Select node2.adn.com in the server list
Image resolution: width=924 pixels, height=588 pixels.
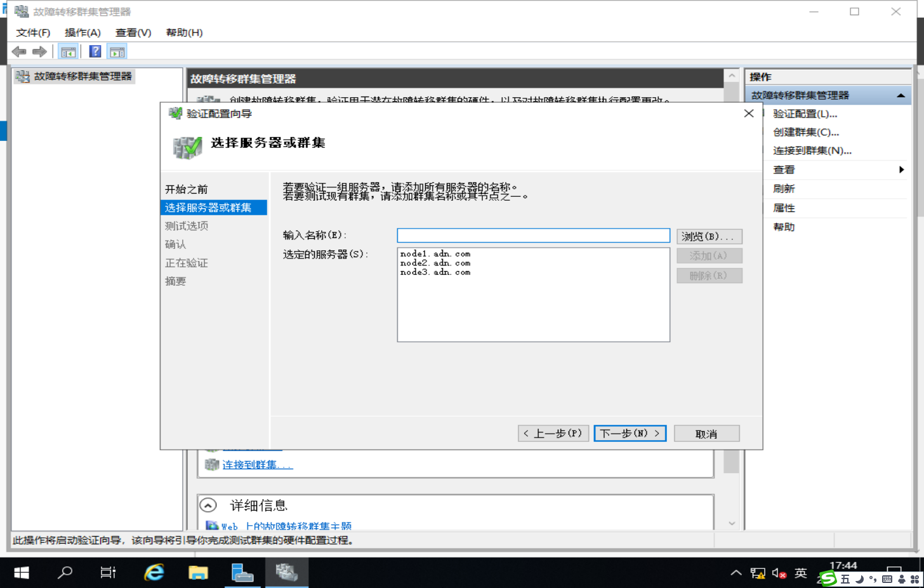[x=435, y=262]
